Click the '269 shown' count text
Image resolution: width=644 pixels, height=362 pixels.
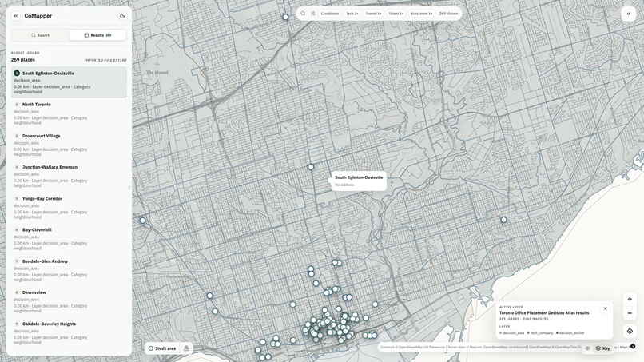pyautogui.click(x=448, y=14)
